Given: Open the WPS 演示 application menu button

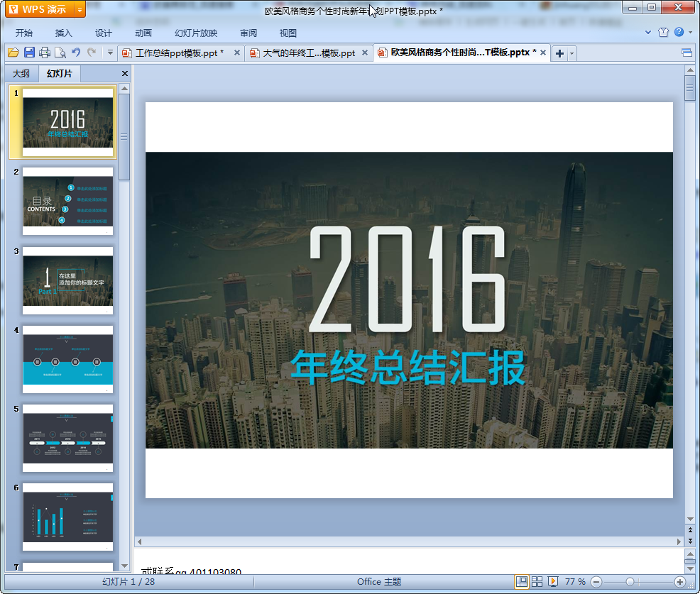Looking at the screenshot, I should 40,9.
